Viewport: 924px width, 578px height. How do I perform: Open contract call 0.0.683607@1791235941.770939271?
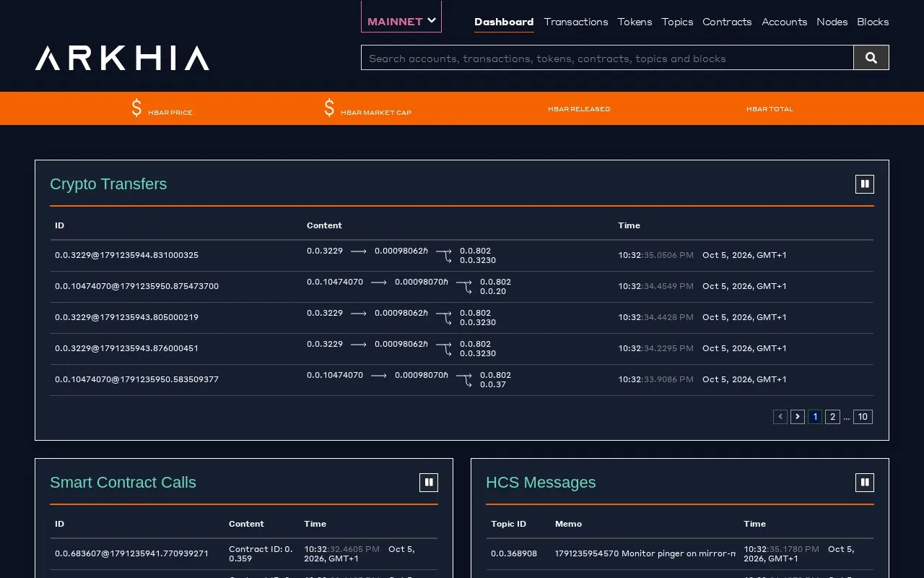click(x=131, y=553)
